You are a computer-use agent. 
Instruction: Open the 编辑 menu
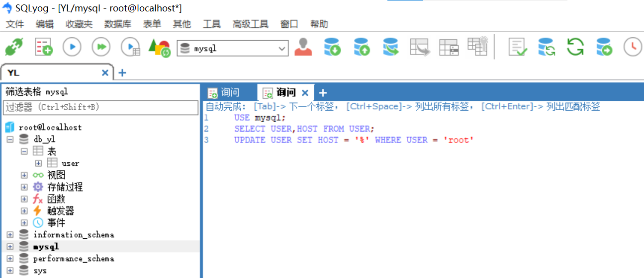pyautogui.click(x=45, y=24)
